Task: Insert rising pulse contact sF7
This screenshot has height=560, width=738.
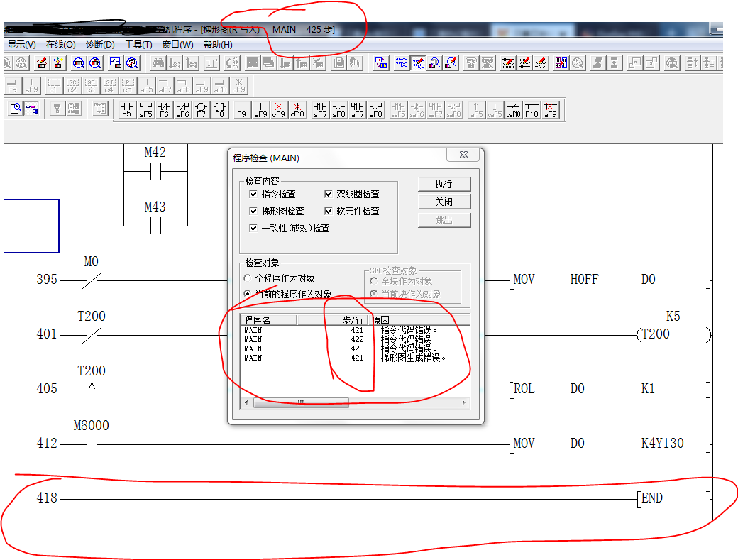Action: click(321, 109)
